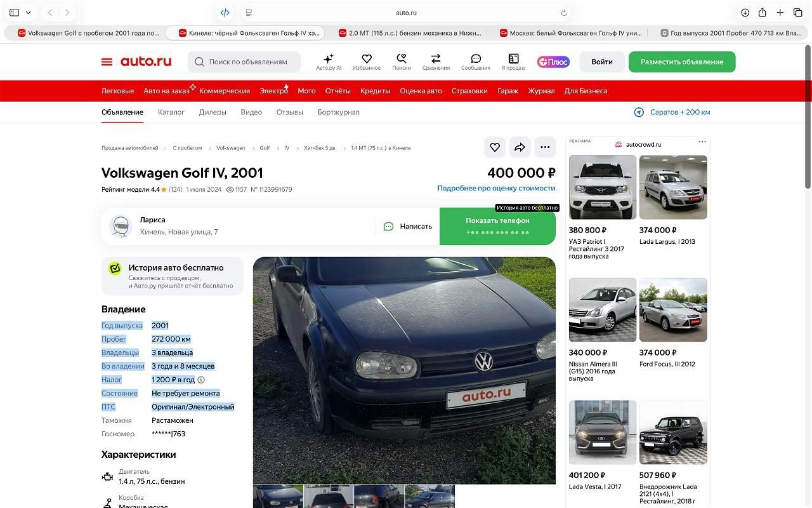The width and height of the screenshot is (812, 508).
Task: Show info about the 1 200 ₽ tax
Action: 201,380
